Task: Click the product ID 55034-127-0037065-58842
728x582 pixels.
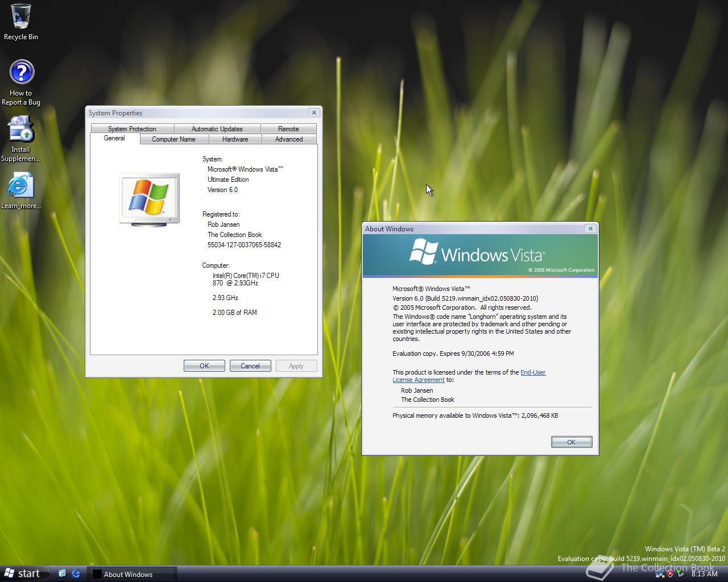Action: pyautogui.click(x=244, y=245)
